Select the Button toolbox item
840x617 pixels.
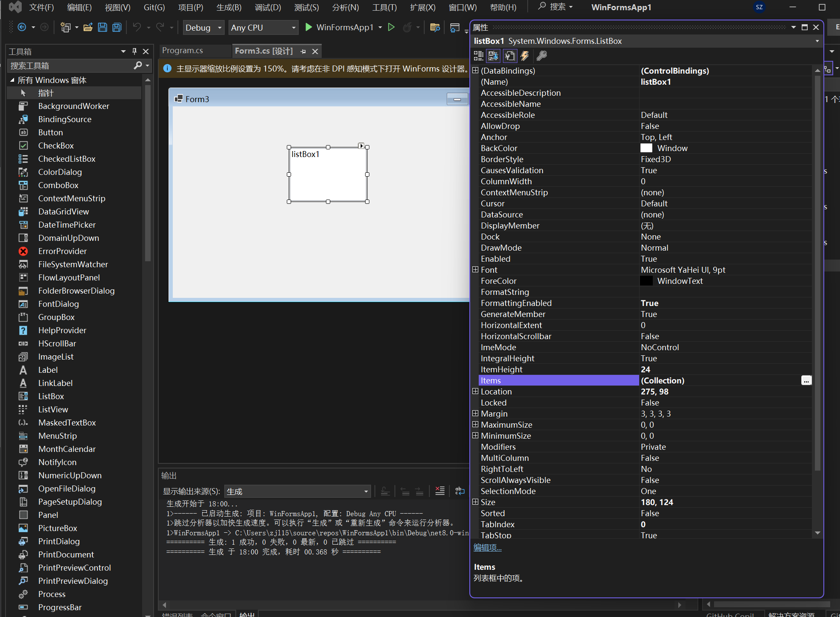pos(74,132)
